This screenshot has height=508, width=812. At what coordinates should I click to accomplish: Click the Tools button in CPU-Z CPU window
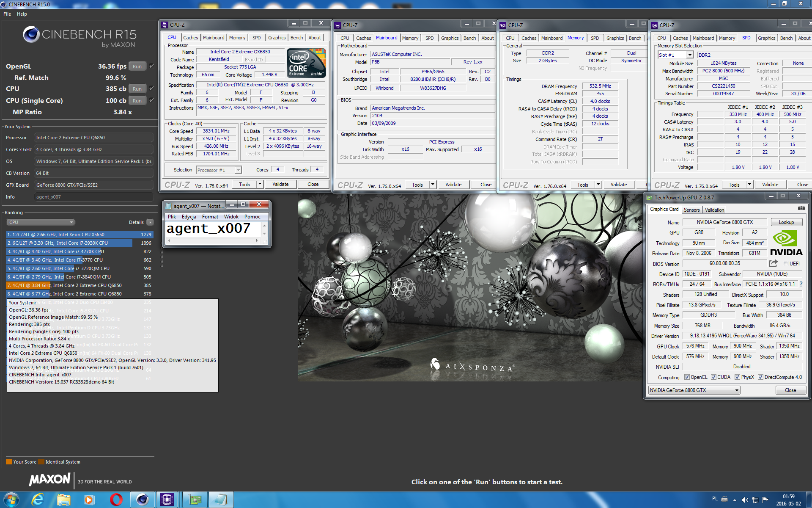click(x=244, y=185)
